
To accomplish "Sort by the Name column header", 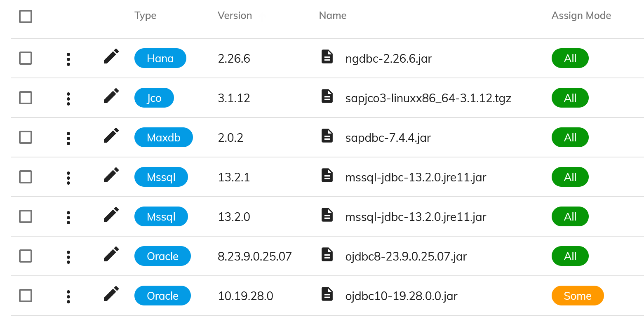I will coord(333,16).
